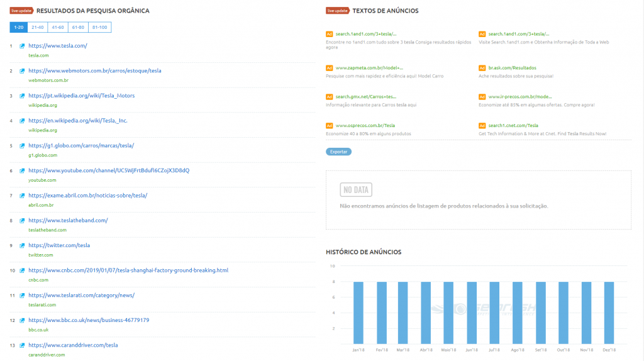This screenshot has width=644, height=361.
Task: Open external link icon for teslatheband result
Action: pos(22,221)
